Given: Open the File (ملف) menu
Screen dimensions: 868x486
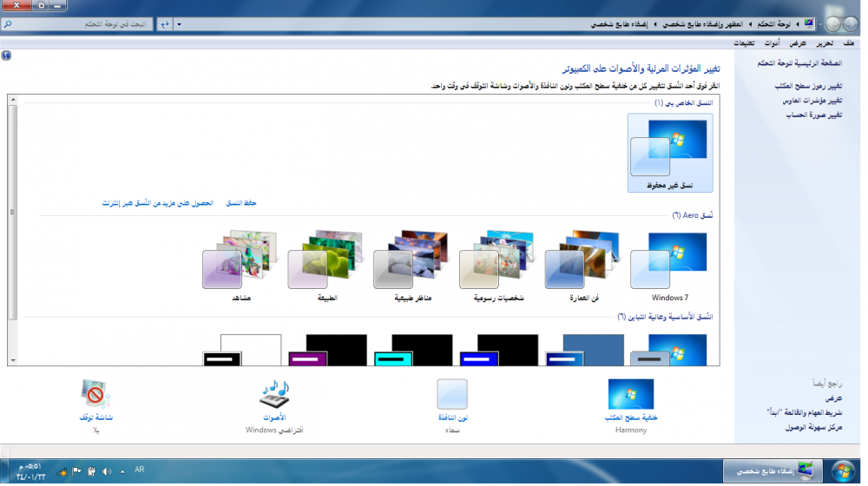Looking at the screenshot, I should click(x=848, y=43).
